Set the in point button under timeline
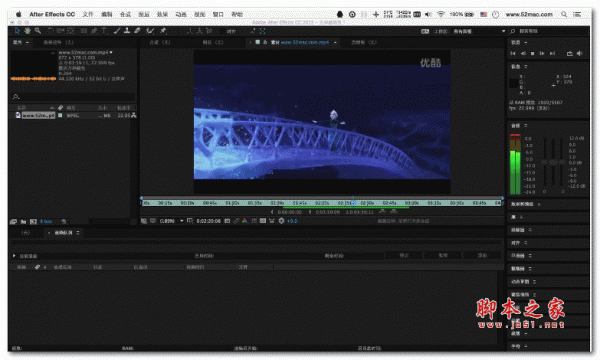The height and width of the screenshot is (360, 600). [272, 212]
